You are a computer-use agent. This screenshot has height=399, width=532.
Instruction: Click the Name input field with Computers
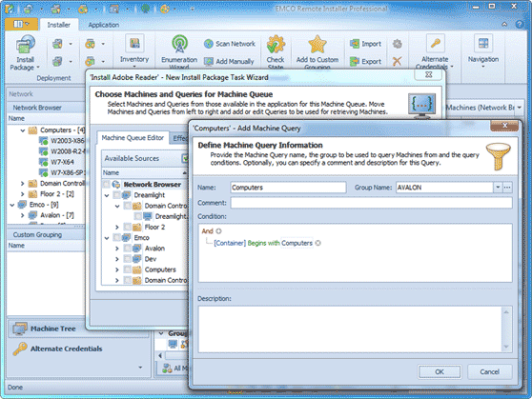288,188
